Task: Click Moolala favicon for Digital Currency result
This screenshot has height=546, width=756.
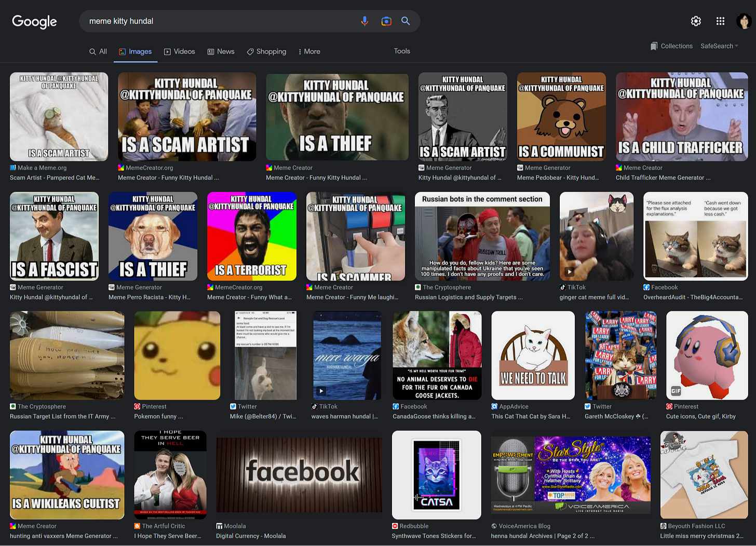Action: tap(219, 526)
